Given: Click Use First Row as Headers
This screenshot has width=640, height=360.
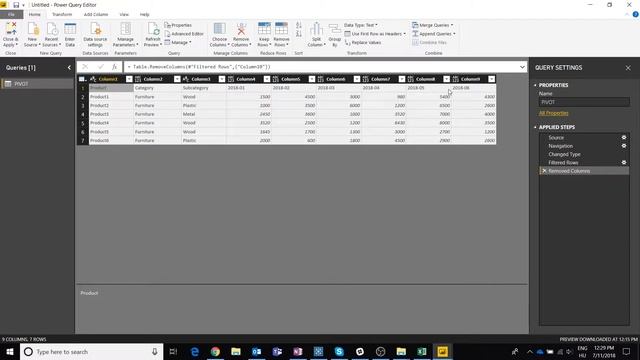Looking at the screenshot, I should 375,34.
